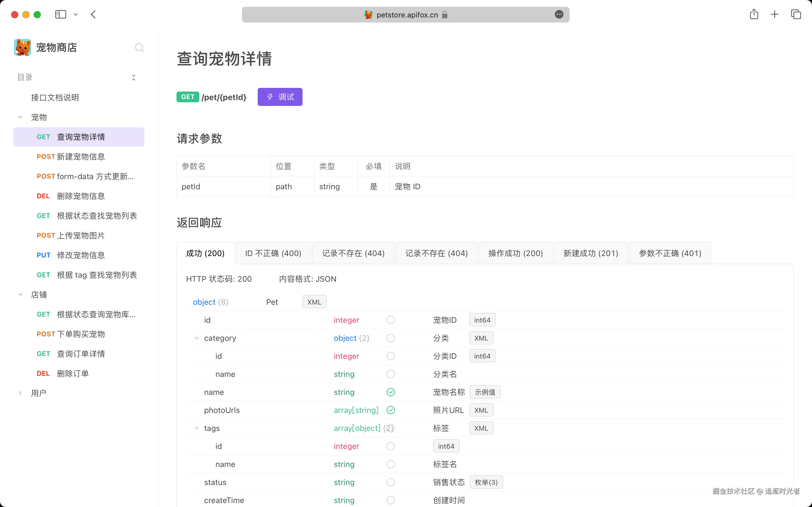This screenshot has height=507, width=812.
Task: Click the address bar ellipsis icon
Action: [559, 14]
